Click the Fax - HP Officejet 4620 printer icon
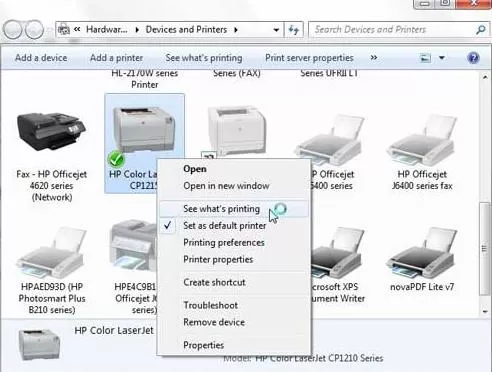 (52, 131)
